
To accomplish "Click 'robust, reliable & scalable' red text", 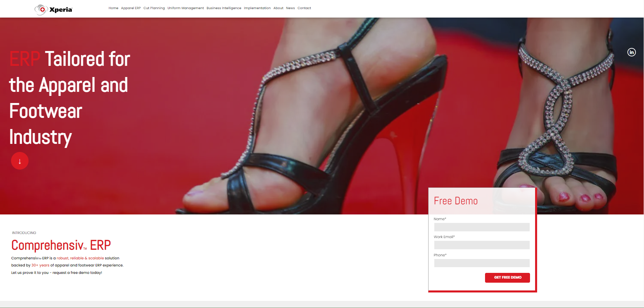I will 80,258.
